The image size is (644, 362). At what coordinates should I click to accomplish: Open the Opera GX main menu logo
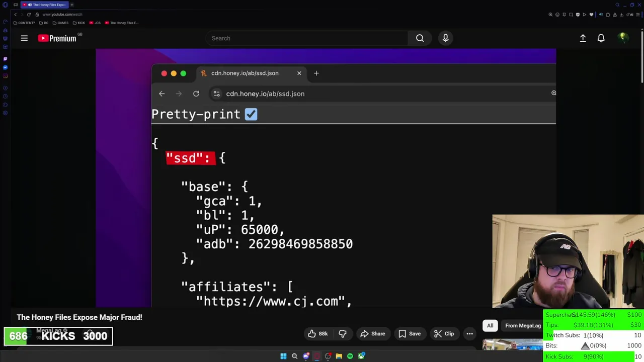click(x=5, y=5)
